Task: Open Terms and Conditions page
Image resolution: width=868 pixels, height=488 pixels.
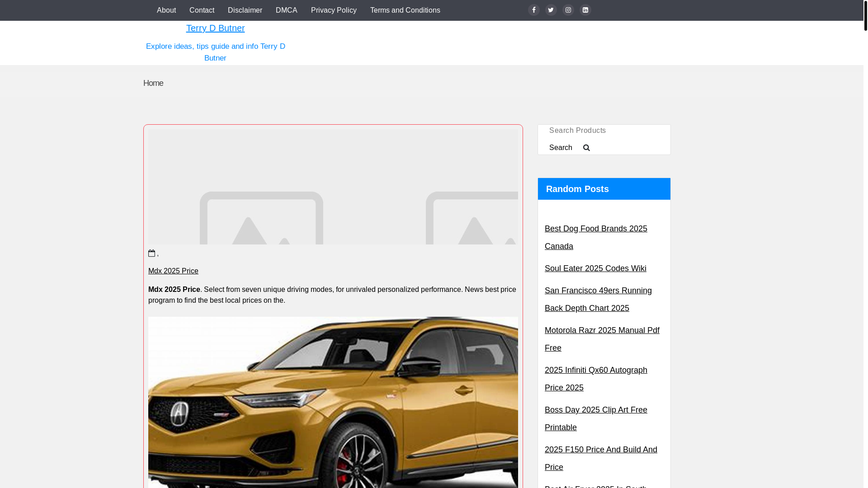Action: click(x=405, y=10)
